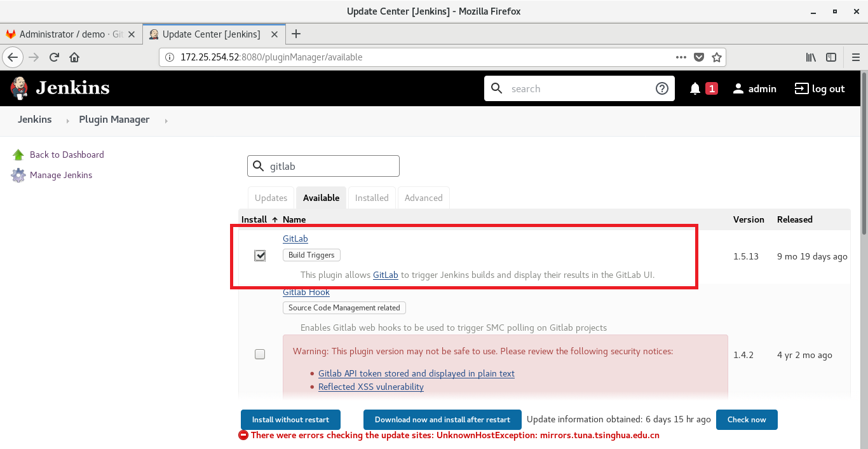Image resolution: width=868 pixels, height=449 pixels.
Task: Click Jenkins breadcrumb link
Action: point(35,120)
